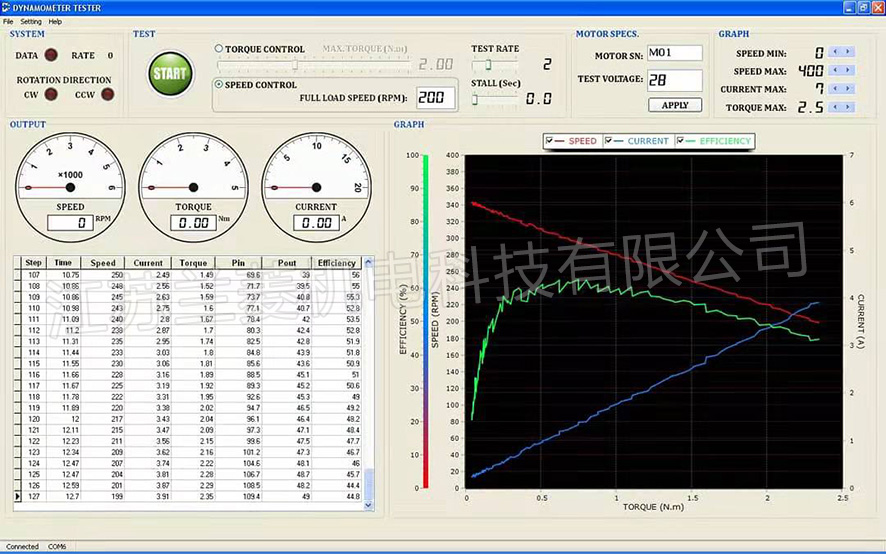This screenshot has height=554, width=886.
Task: Toggle the EFFICIENCY series checkbox in legend
Action: pos(681,141)
